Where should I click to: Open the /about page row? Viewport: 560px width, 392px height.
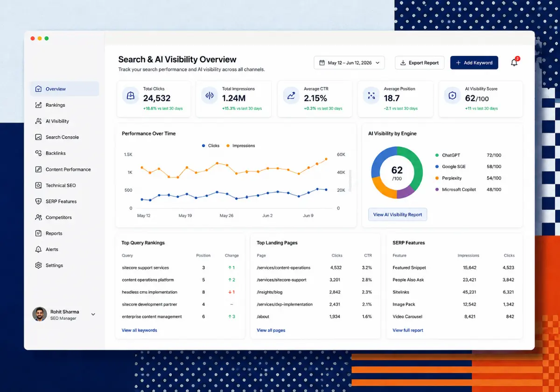tap(315, 316)
